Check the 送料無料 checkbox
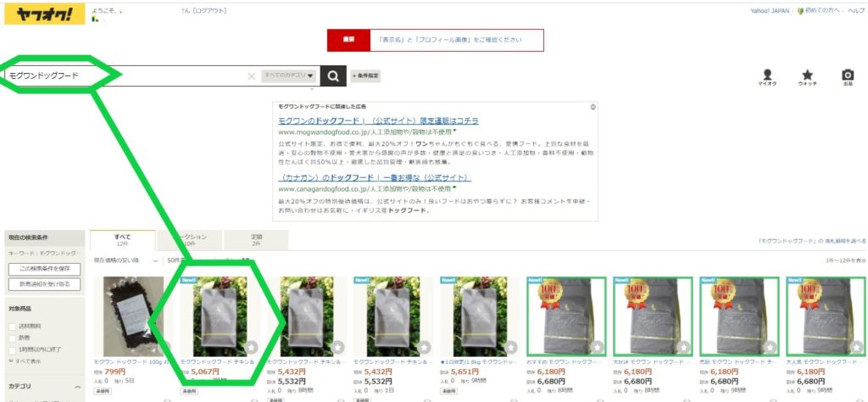 tap(13, 327)
